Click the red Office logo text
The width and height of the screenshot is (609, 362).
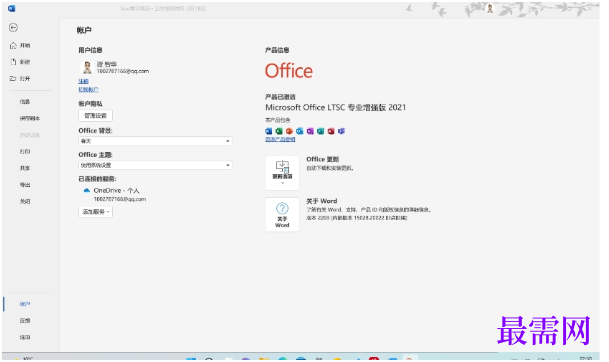pyautogui.click(x=289, y=71)
